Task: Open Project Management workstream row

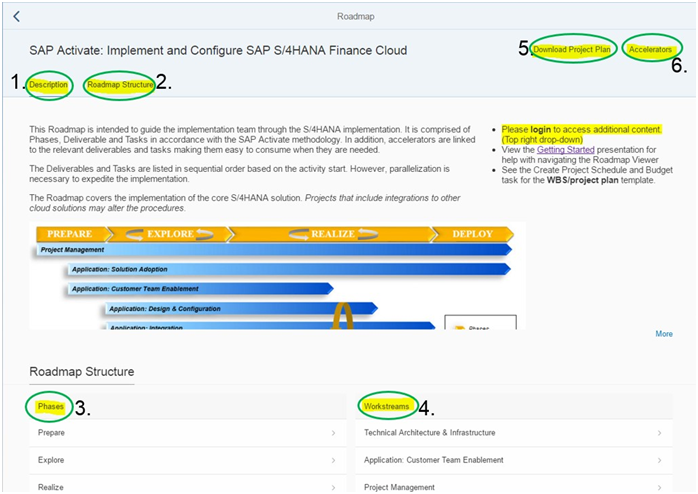Action: [514, 485]
